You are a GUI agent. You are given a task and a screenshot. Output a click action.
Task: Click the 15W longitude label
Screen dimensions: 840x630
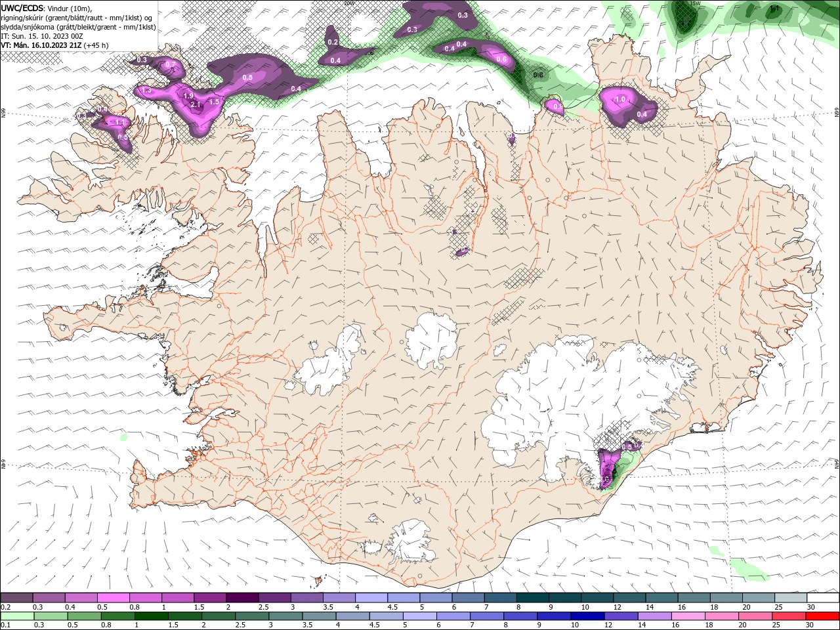click(696, 3)
